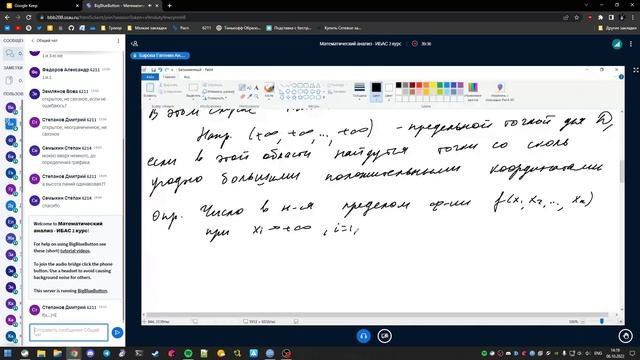Pick the green color in Paint palette
Image resolution: width=640 pixels, height=360 pixels.
(440, 85)
